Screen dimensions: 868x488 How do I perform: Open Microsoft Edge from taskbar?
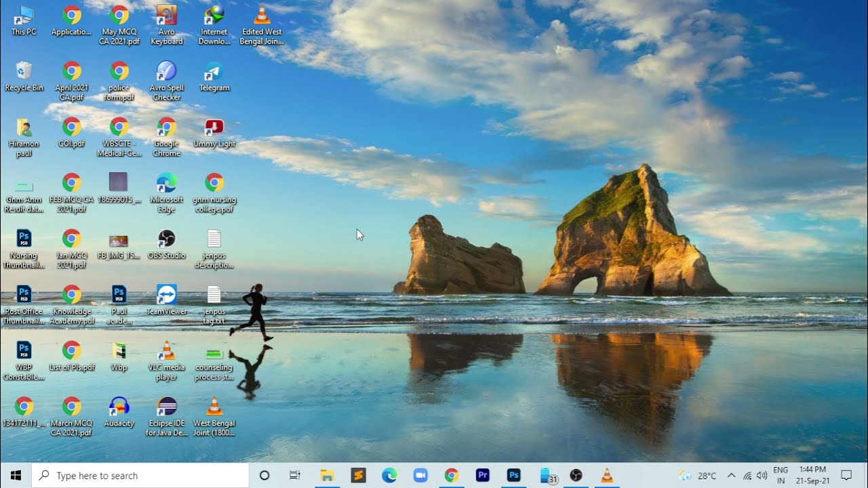389,475
